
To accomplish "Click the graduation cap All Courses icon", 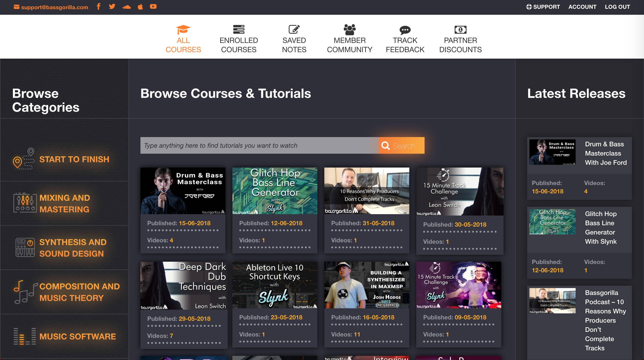I will click(183, 30).
